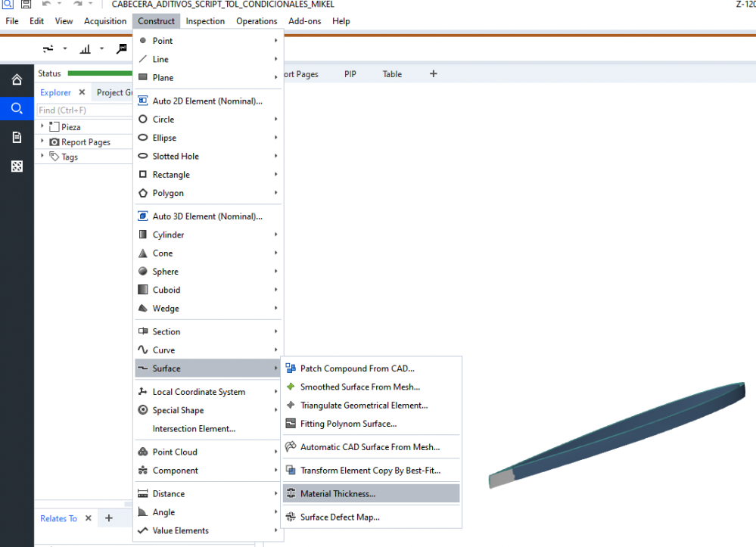Image resolution: width=756 pixels, height=547 pixels.
Task: Expand the Report Pages tree node
Action: click(42, 141)
